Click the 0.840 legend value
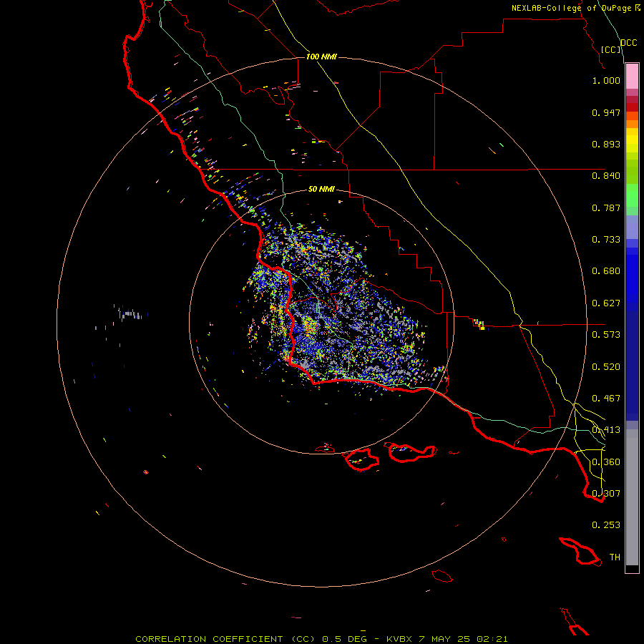 tap(606, 176)
